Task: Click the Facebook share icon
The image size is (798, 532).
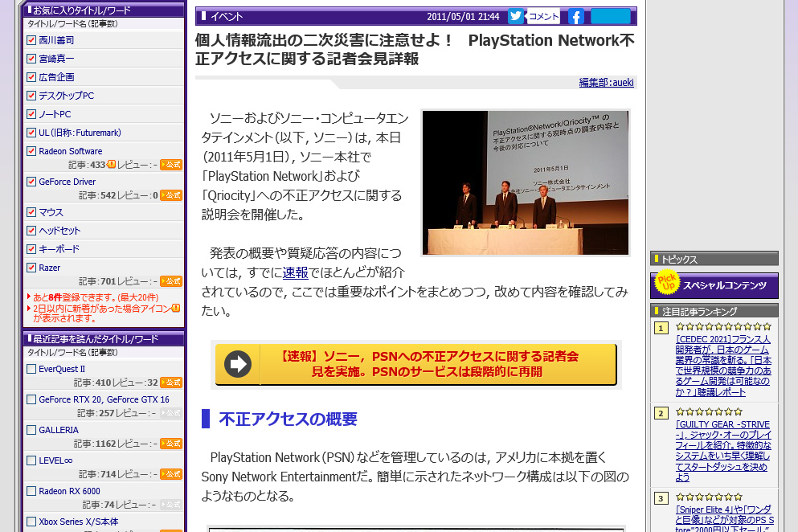Action: pyautogui.click(x=575, y=17)
